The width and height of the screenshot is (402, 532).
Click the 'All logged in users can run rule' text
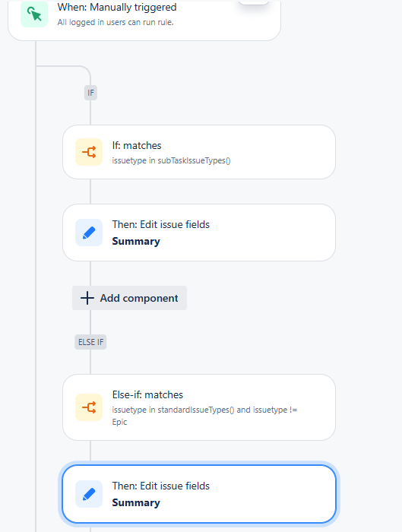[116, 22]
